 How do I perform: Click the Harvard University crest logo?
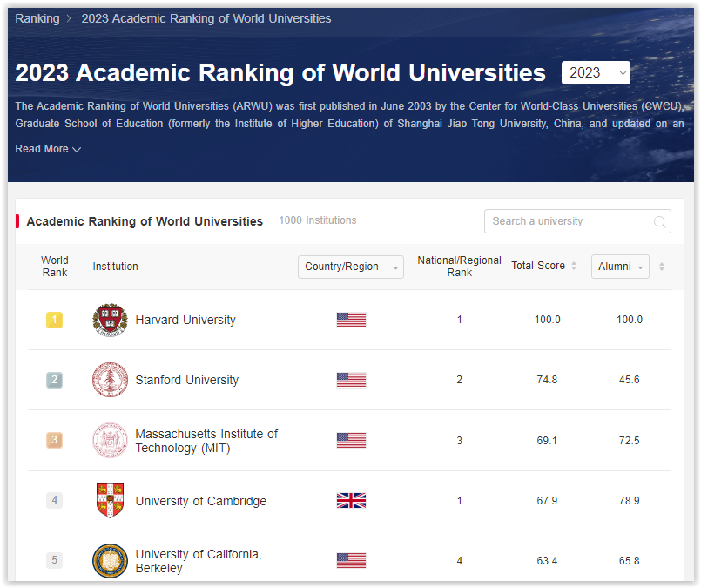point(110,320)
